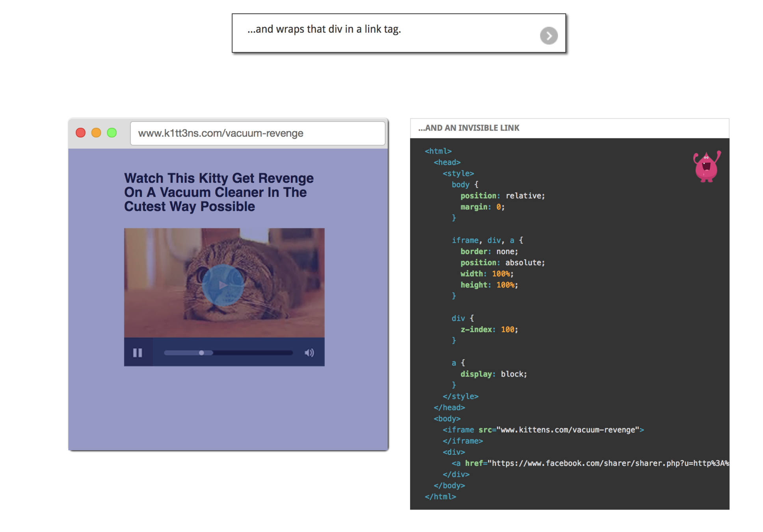Click the unplayed part of video progress bar
Screen dimensions: 763x532
pos(252,353)
